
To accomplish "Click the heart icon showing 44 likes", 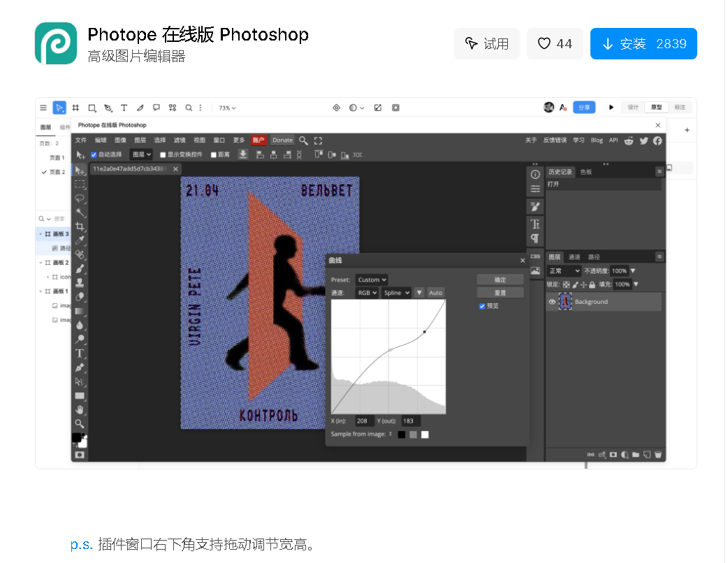I will 555,44.
